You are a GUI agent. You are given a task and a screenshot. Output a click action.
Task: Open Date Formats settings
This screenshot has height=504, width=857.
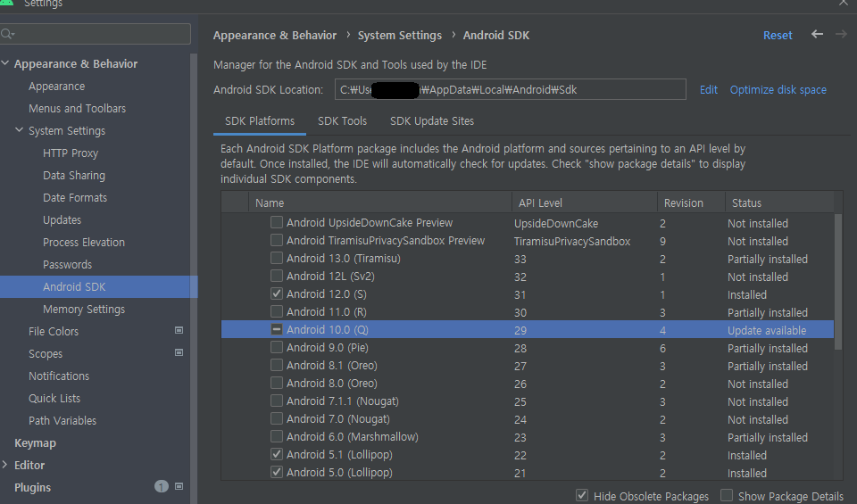point(75,198)
